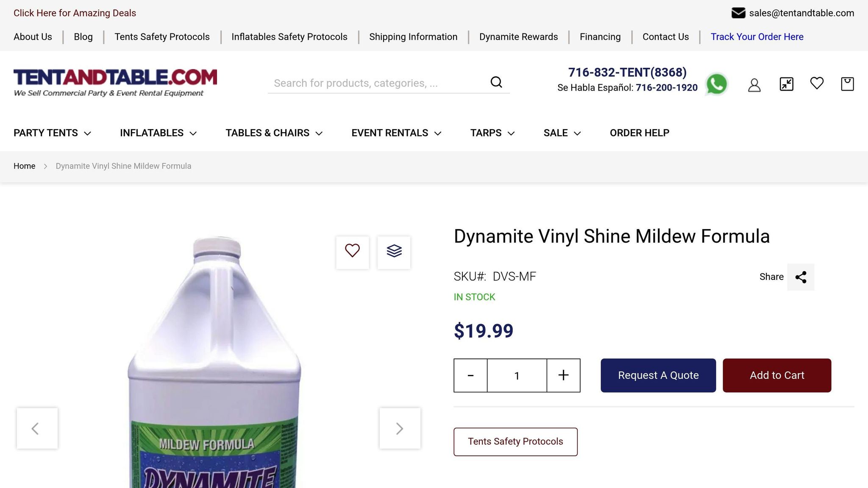This screenshot has height=488, width=868.
Task: View the wishlist heart in the header
Action: click(x=817, y=84)
